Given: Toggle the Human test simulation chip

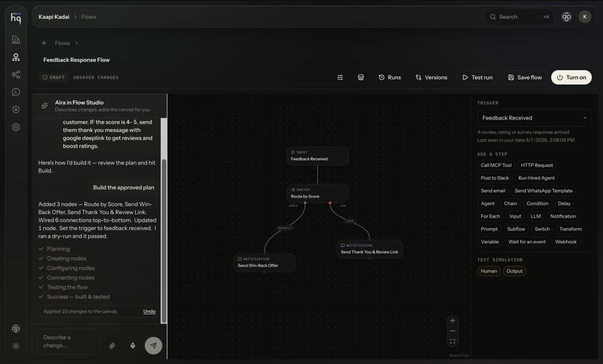Looking at the screenshot, I should click(x=489, y=271).
